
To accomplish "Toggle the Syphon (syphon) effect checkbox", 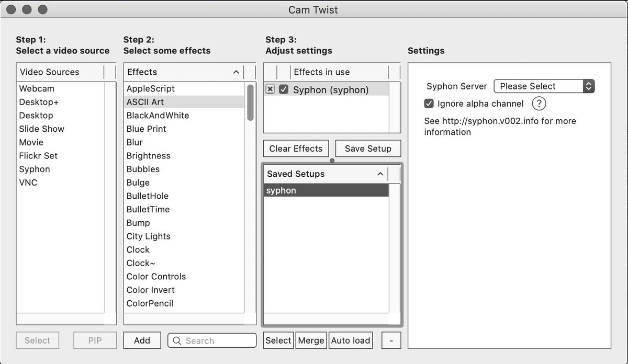I will click(x=284, y=89).
